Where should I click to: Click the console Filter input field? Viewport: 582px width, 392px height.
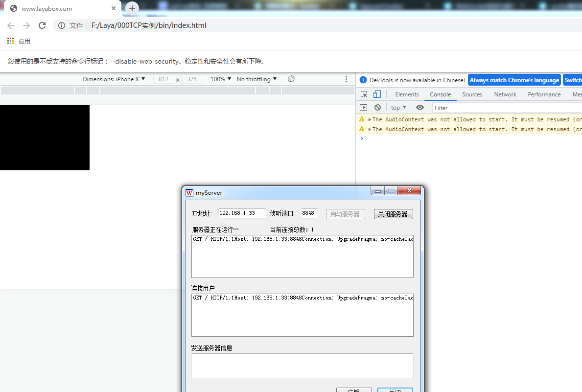(x=504, y=108)
